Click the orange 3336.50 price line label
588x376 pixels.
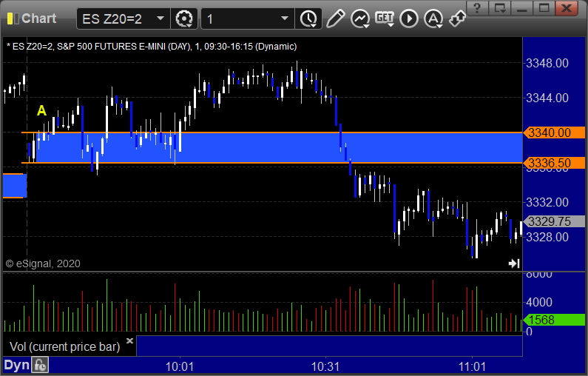pyautogui.click(x=554, y=163)
